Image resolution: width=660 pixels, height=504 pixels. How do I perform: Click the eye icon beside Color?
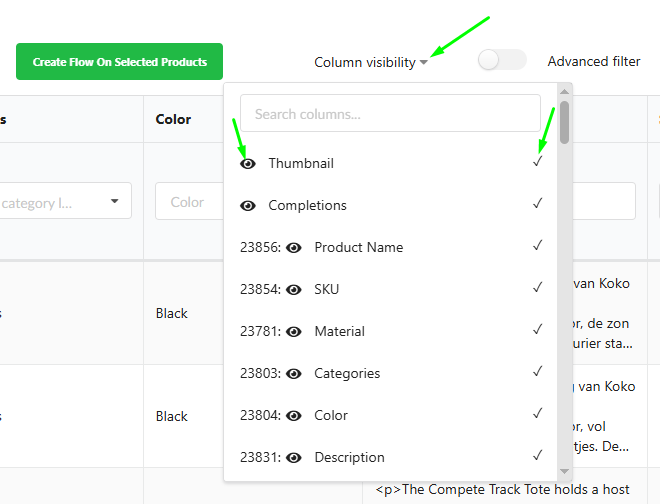(x=294, y=415)
